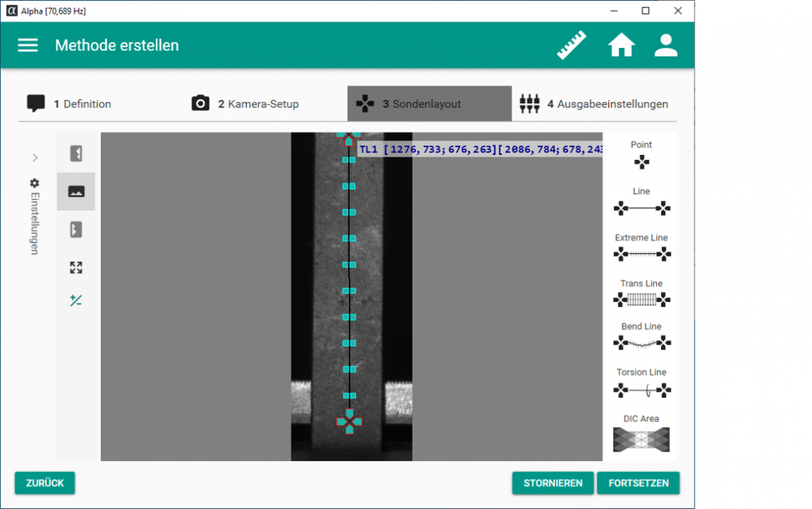Click the ruler calibration icon
The height and width of the screenshot is (509, 812).
click(572, 45)
